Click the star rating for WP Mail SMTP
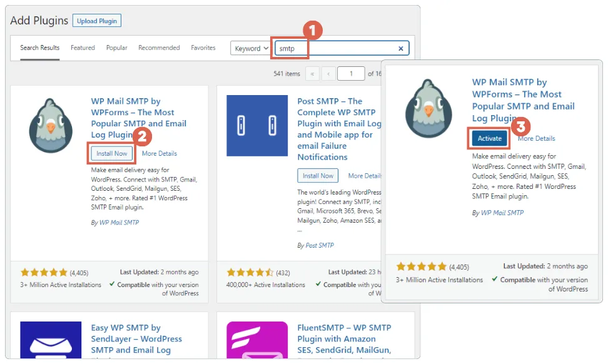The height and width of the screenshot is (364, 608). [x=44, y=272]
